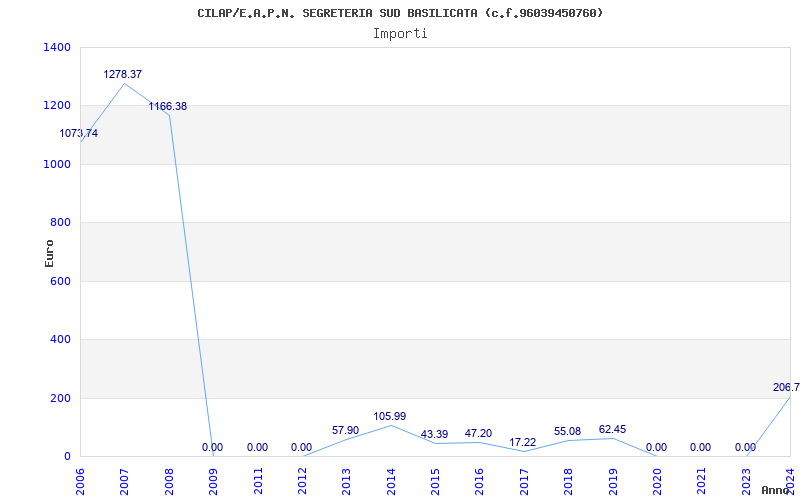
Task: Click the 0.00 label above 2023
Action: tap(745, 447)
